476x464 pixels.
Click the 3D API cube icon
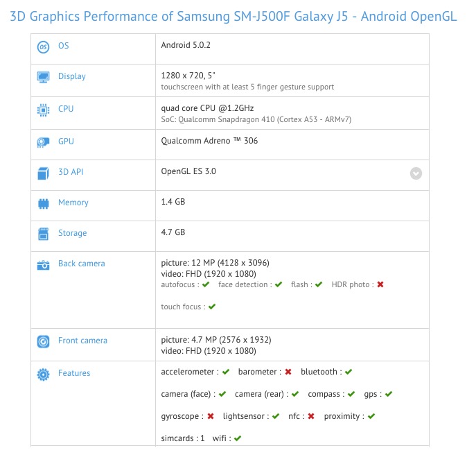coord(43,173)
